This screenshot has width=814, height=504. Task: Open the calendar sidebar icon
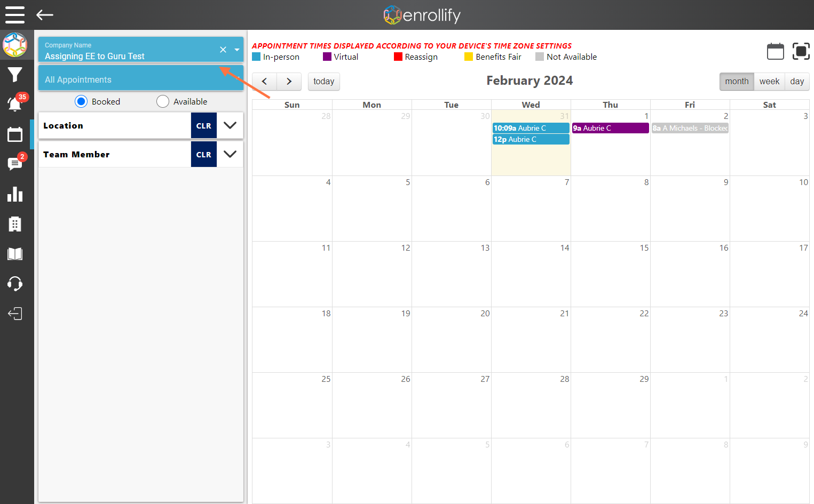(15, 134)
